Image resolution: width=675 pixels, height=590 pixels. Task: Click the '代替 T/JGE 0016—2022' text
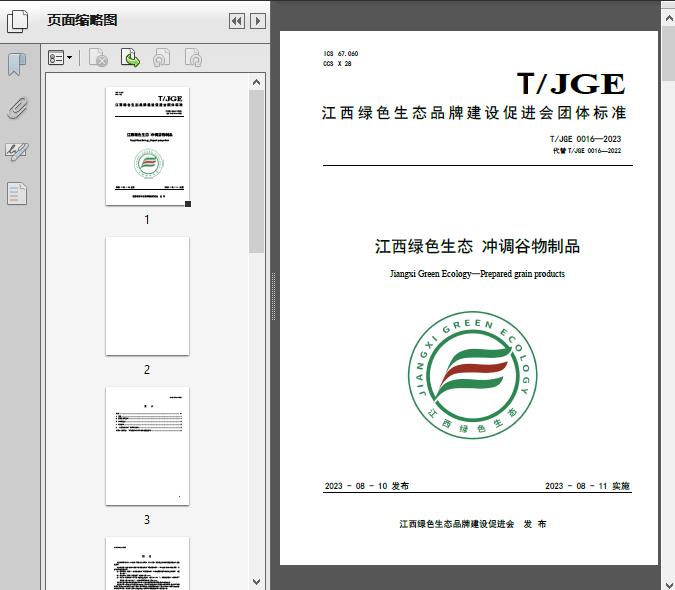click(587, 151)
